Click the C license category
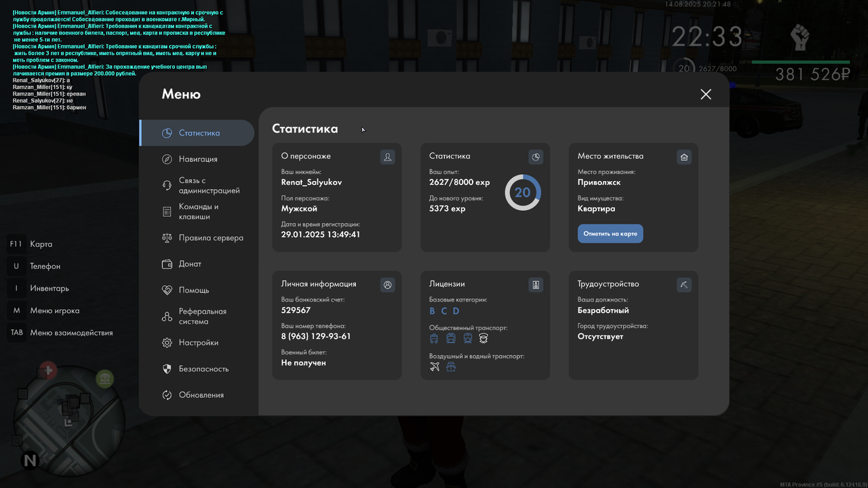Viewport: 868px width, 488px height. coord(444,311)
